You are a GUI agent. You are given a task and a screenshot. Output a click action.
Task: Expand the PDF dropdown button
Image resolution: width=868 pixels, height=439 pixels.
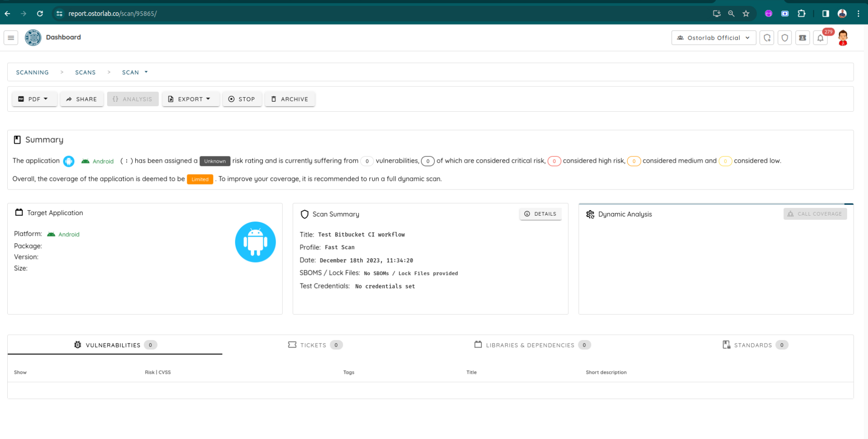34,99
